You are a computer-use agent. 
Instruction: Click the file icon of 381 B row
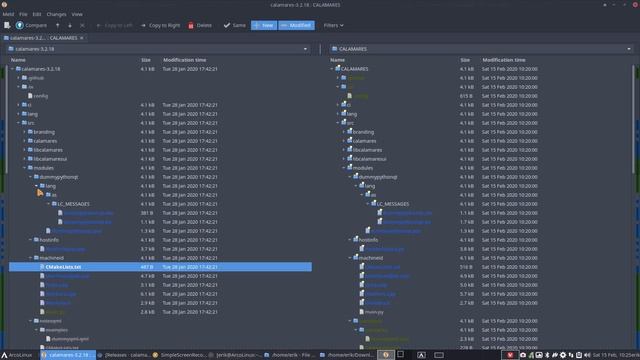[x=60, y=213]
